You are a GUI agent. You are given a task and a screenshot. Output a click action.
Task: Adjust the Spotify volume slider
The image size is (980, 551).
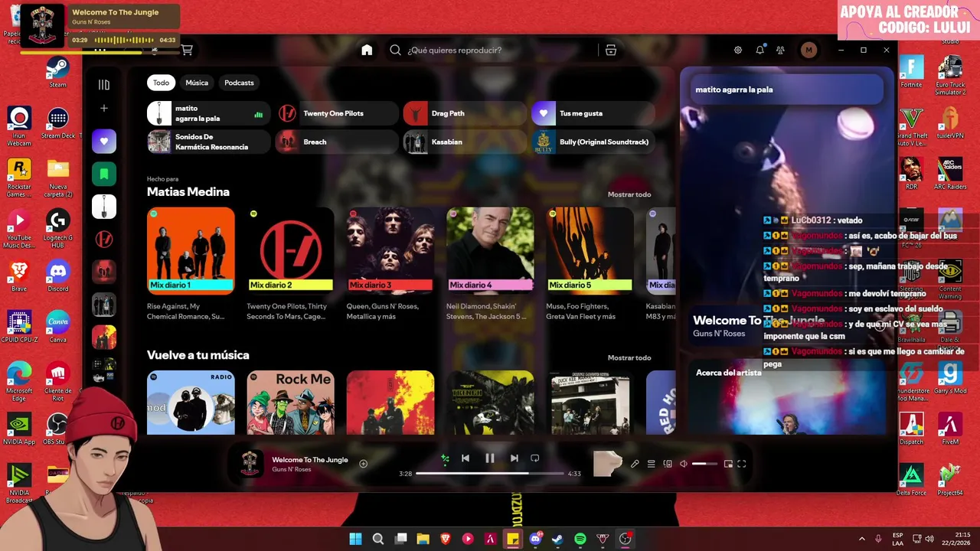coord(705,464)
